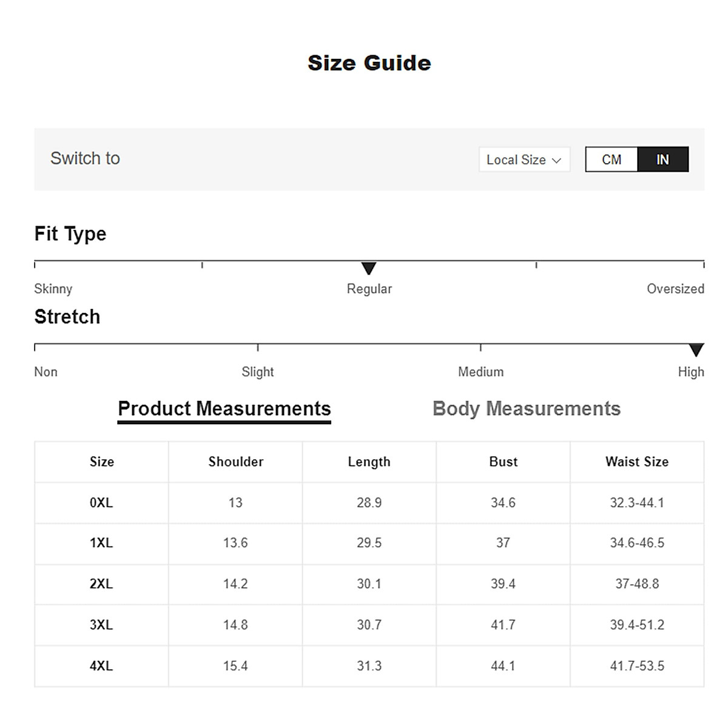
Task: Open the Body Measurements tab
Action: click(x=527, y=409)
